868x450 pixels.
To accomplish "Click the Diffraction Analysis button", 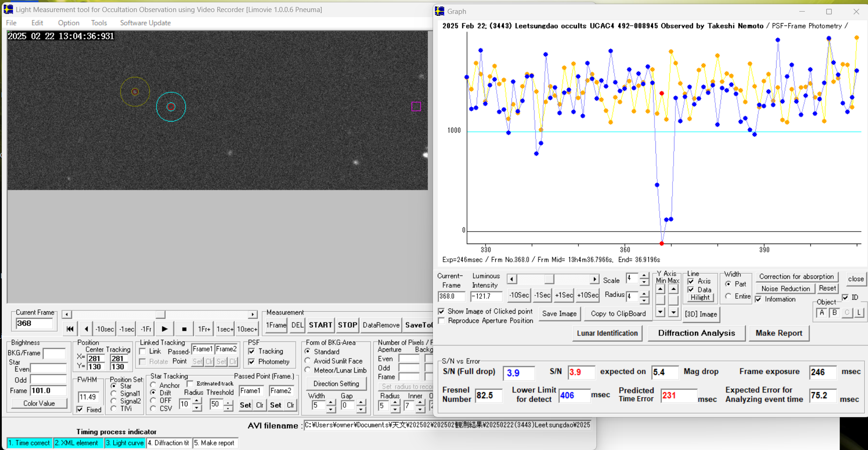I will 696,333.
